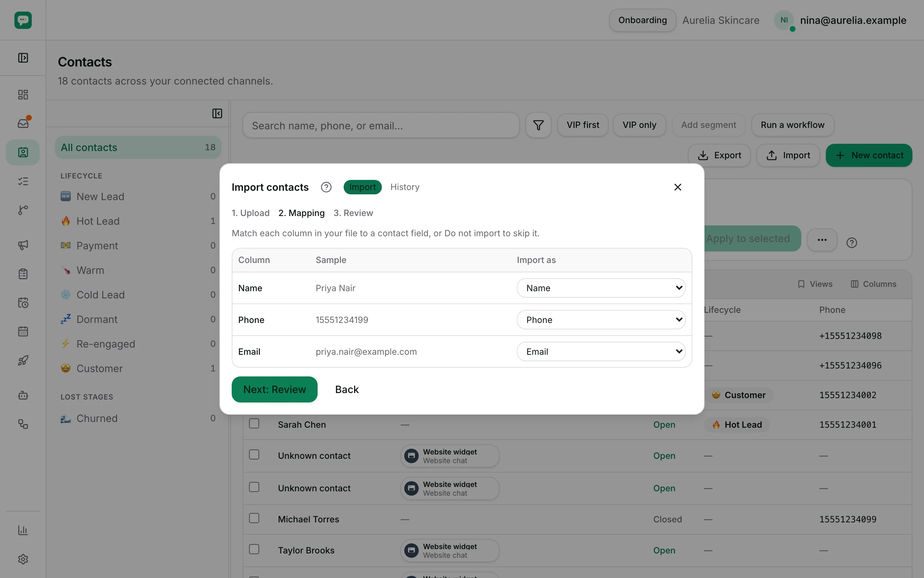Image resolution: width=924 pixels, height=578 pixels.
Task: Open the Views menu
Action: [815, 284]
